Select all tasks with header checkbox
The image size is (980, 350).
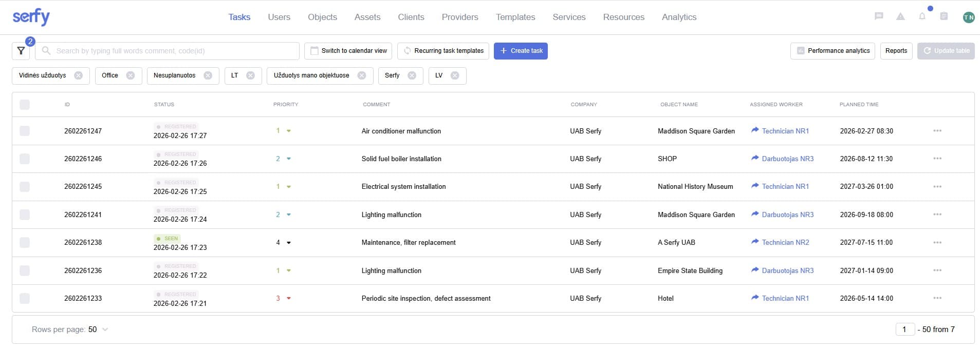click(x=25, y=105)
